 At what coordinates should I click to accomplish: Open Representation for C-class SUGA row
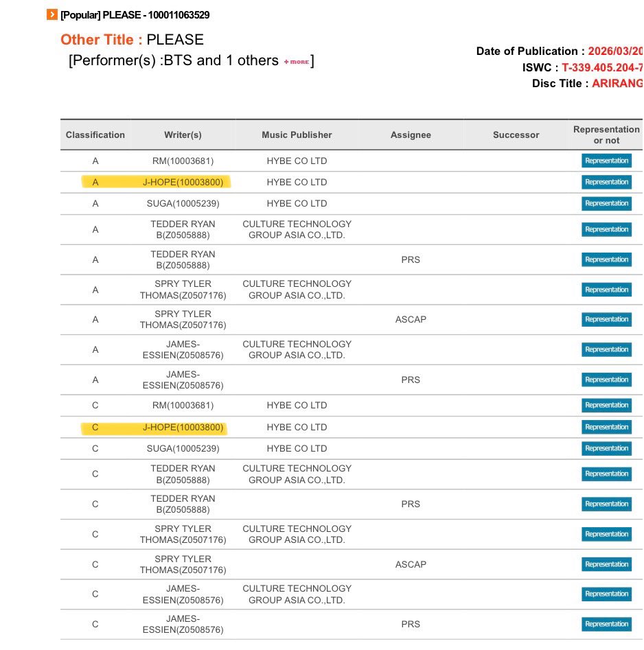click(606, 448)
